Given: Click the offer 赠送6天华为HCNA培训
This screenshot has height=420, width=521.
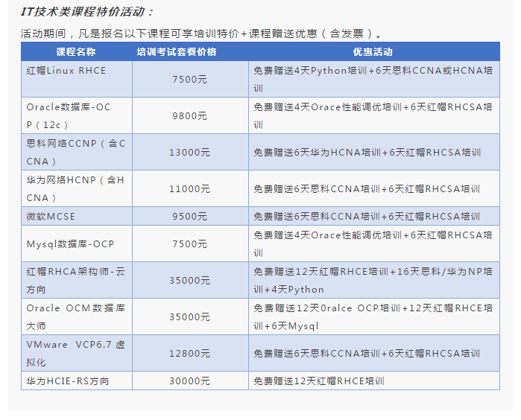Looking at the screenshot, I should (367, 153).
